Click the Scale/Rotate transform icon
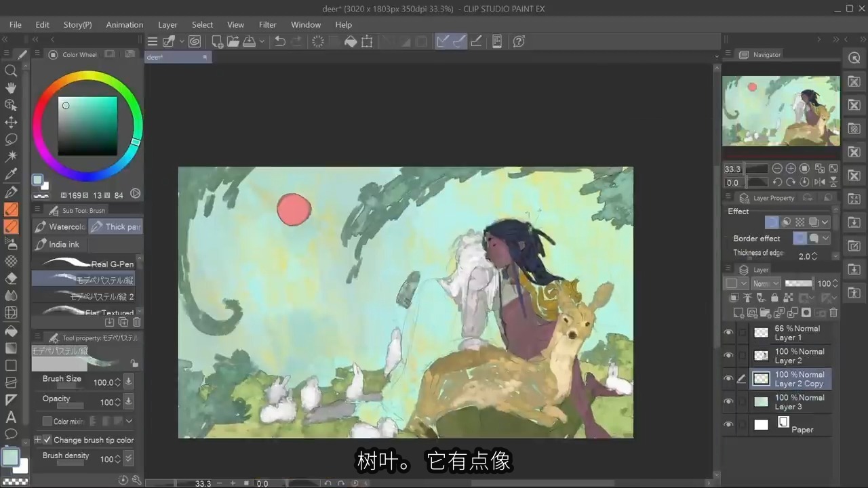 tap(368, 41)
